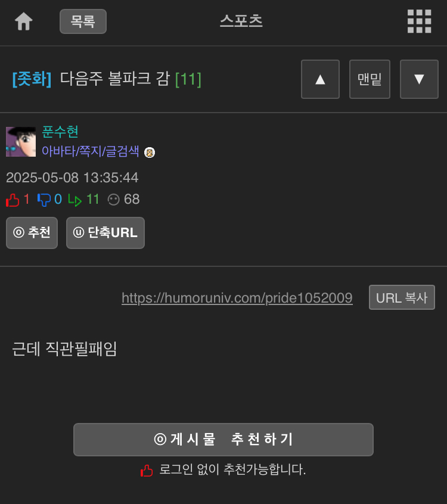Open the 스포츠 board heading

point(241,21)
